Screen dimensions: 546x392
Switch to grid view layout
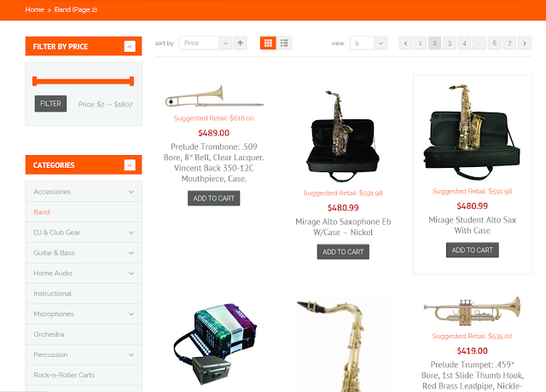coord(268,43)
